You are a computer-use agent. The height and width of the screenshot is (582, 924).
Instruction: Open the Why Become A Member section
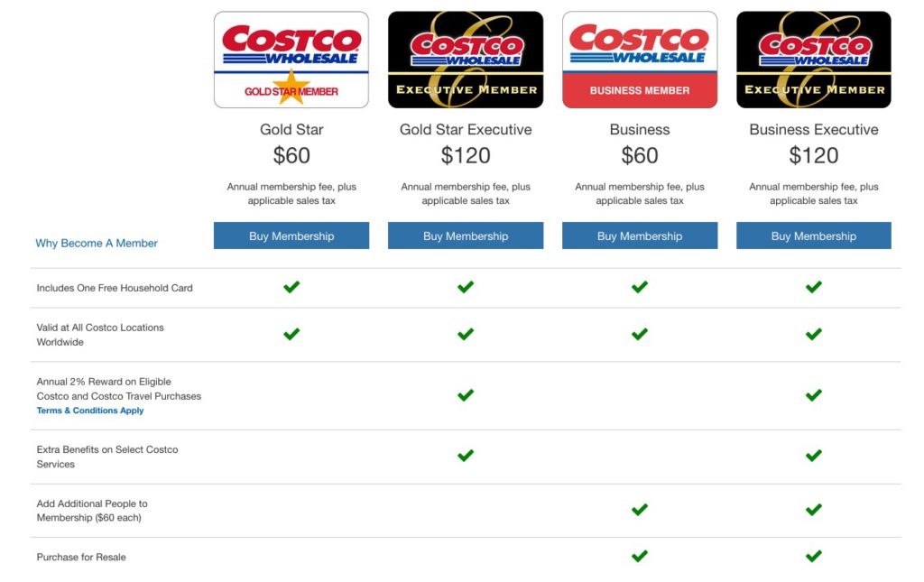point(97,243)
